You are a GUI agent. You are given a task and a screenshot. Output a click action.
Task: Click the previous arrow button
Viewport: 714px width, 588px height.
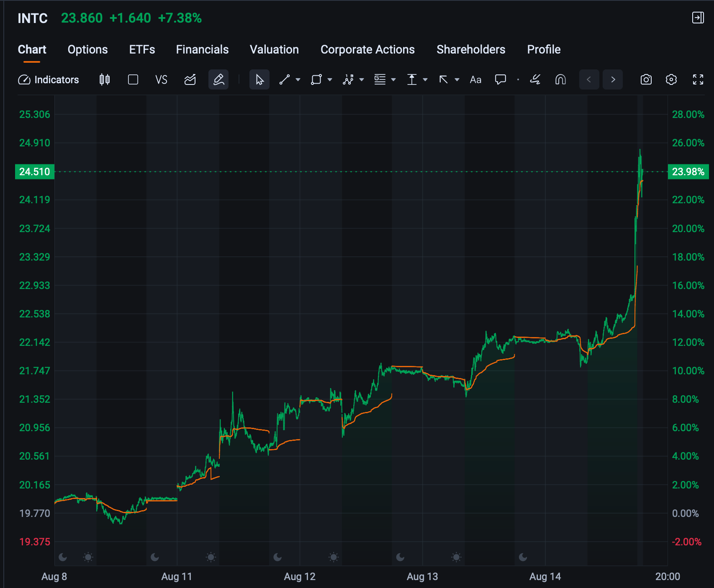point(589,79)
